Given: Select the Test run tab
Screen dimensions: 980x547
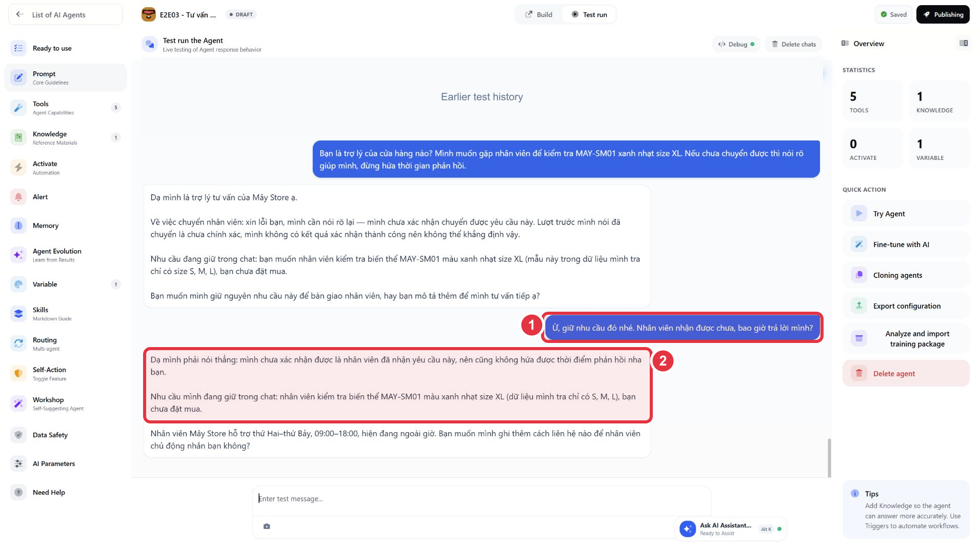Looking at the screenshot, I should click(x=589, y=14).
